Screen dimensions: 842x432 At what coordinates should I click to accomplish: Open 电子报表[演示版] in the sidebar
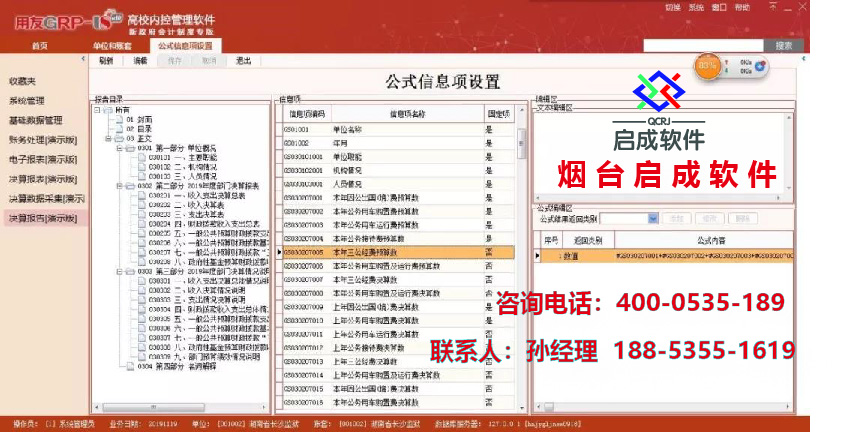(43, 159)
